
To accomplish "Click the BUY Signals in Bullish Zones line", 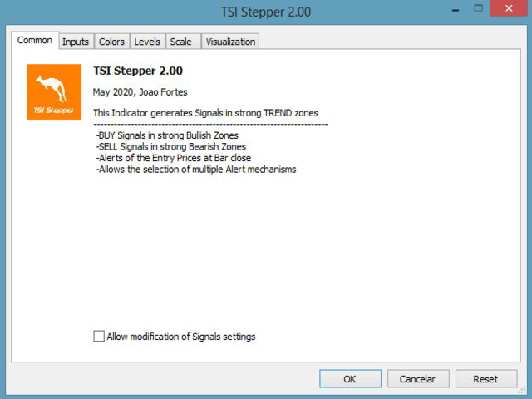I will point(167,135).
